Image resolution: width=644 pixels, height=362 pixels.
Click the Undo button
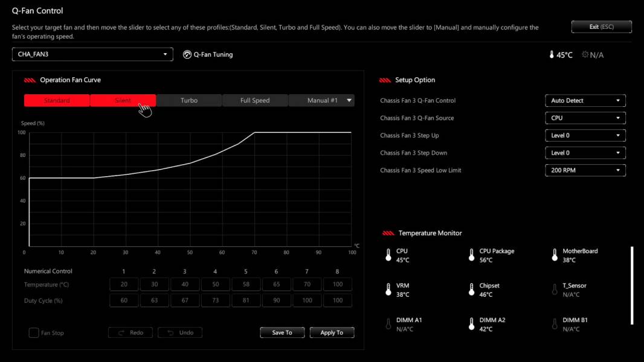pos(180,332)
